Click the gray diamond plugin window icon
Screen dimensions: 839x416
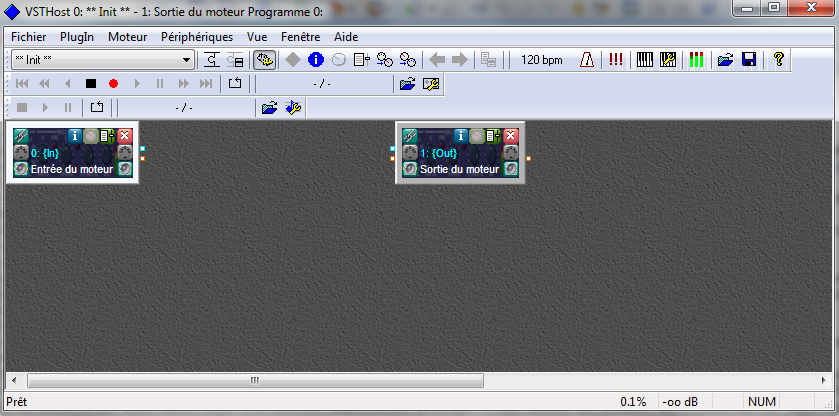[293, 60]
